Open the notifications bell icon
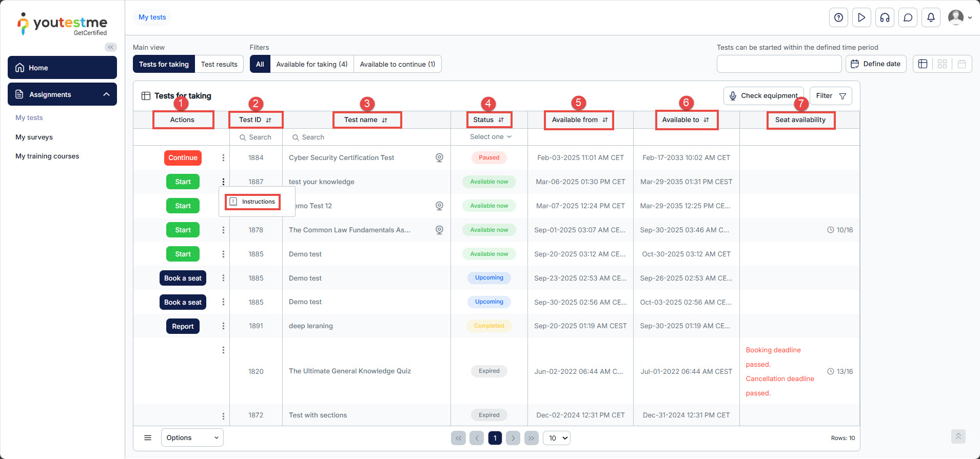Image resolution: width=980 pixels, height=459 pixels. tap(931, 17)
